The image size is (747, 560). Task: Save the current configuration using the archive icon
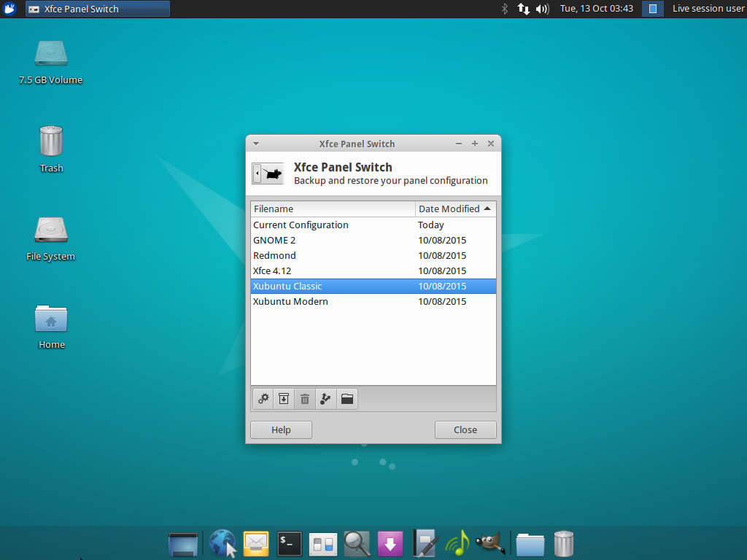click(283, 399)
